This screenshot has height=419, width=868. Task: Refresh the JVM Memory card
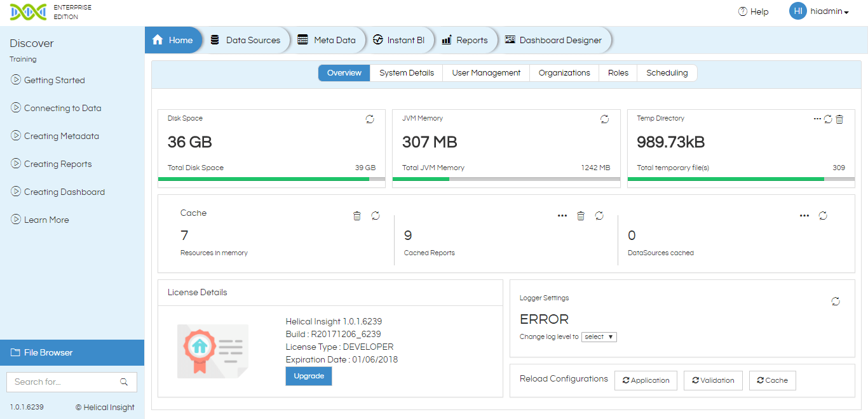click(605, 119)
